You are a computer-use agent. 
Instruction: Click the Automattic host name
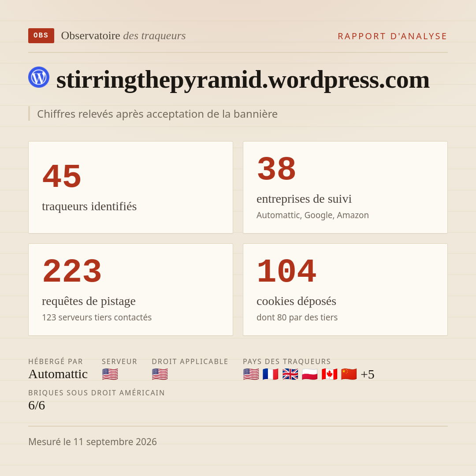tap(58, 374)
